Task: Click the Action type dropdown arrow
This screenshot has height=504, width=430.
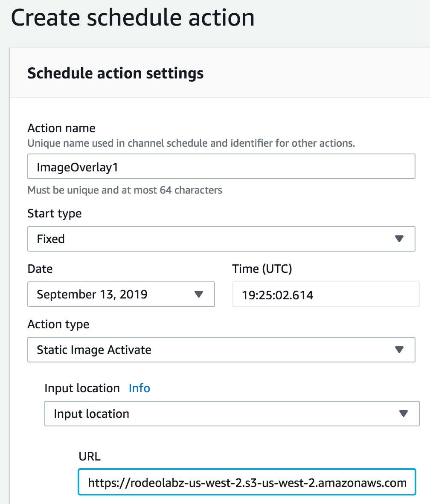Action: click(x=399, y=350)
